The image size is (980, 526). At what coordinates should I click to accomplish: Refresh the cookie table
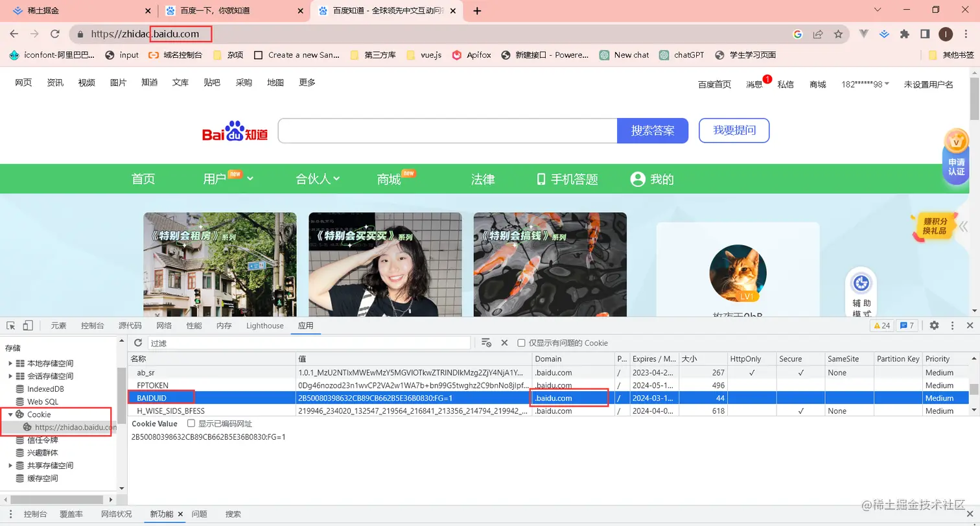pyautogui.click(x=137, y=342)
